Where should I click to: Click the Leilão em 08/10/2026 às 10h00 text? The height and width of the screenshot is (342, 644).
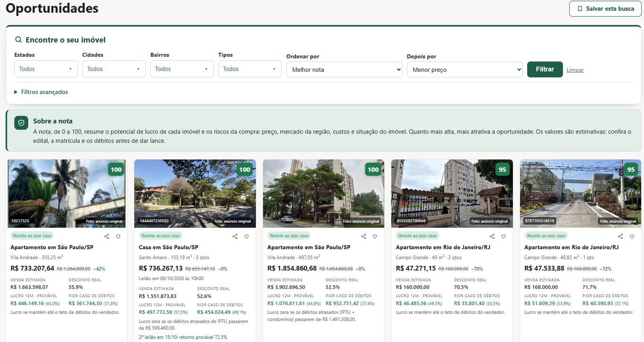171,279
